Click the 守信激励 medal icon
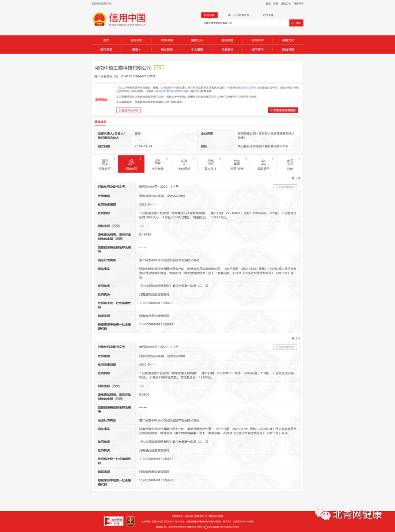This screenshot has width=395, height=532. tap(158, 162)
